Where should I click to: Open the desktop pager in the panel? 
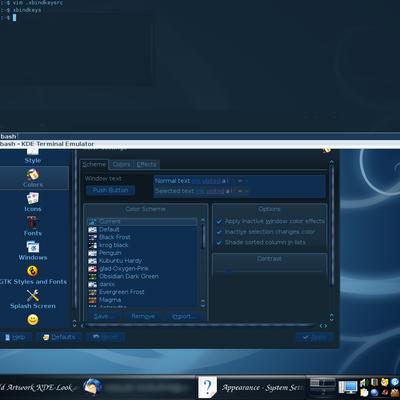coord(322,387)
